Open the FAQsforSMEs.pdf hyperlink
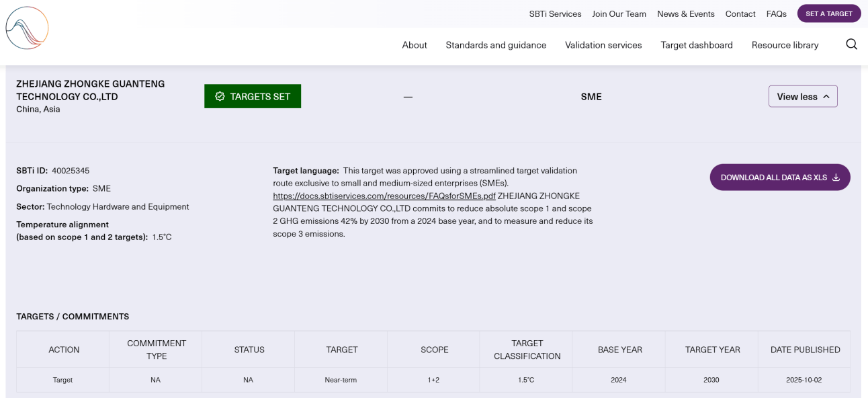Image resolution: width=868 pixels, height=398 pixels. coord(384,196)
